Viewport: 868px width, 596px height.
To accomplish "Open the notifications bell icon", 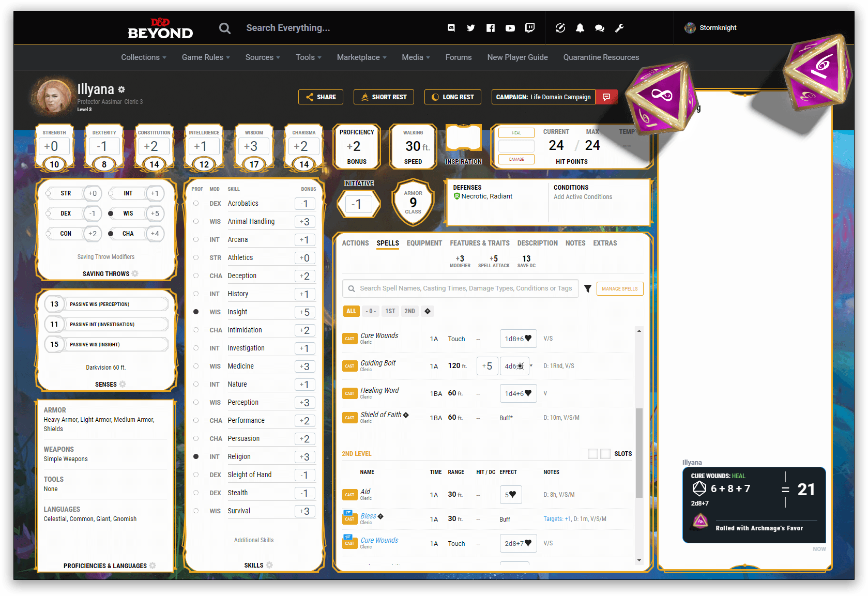I will coord(580,28).
